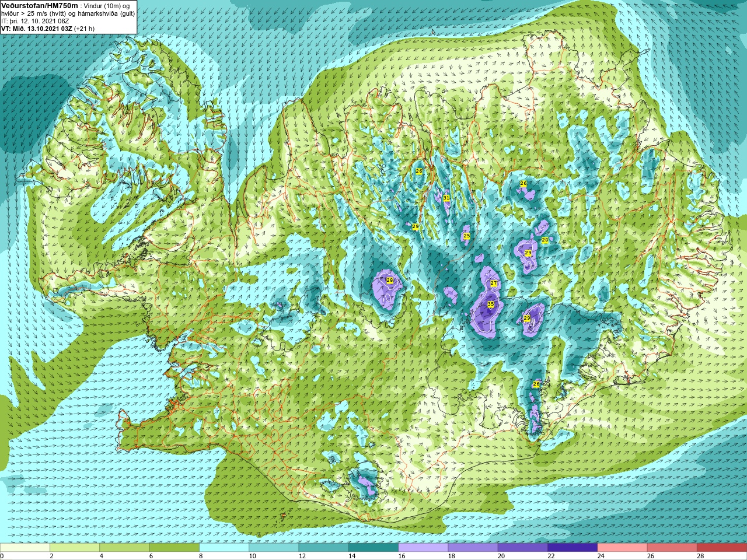The image size is (747, 560).
Task: Click the yellow max gust label 35
Action: [x=491, y=304]
